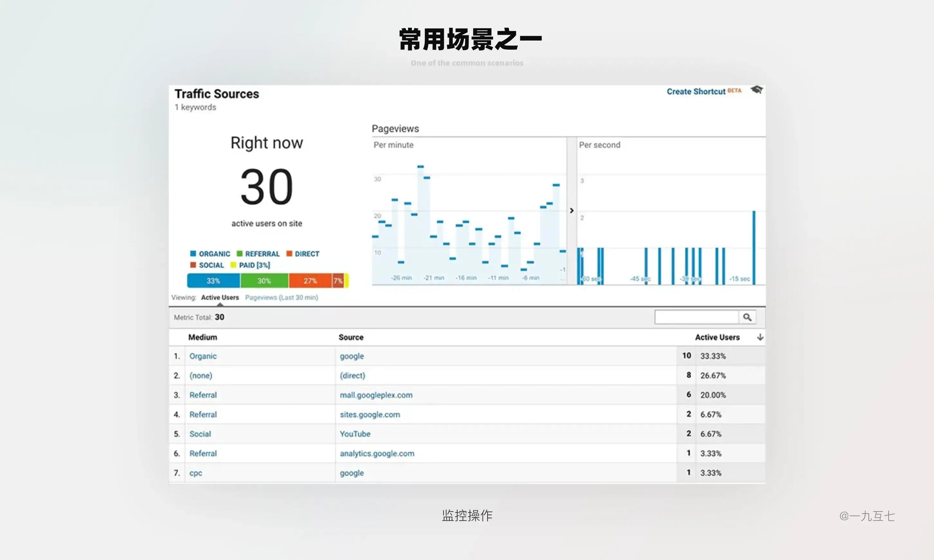The image size is (934, 560).
Task: Open Referral medium in analytics.google.com row
Action: pyautogui.click(x=203, y=453)
